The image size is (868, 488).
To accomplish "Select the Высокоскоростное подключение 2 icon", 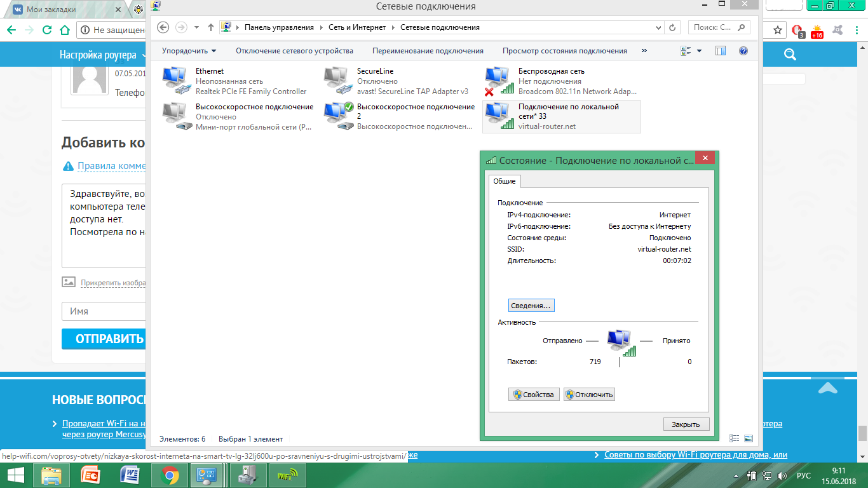I will [x=337, y=117].
